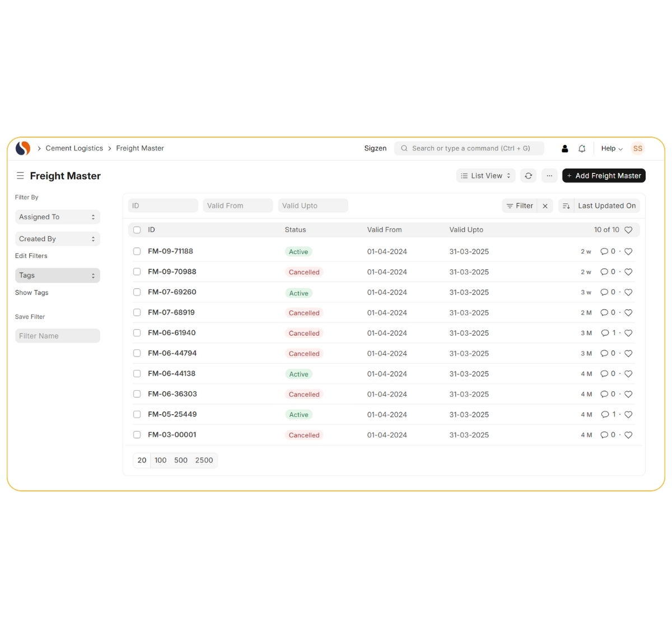Click the user profile silhouette icon

[x=564, y=148]
